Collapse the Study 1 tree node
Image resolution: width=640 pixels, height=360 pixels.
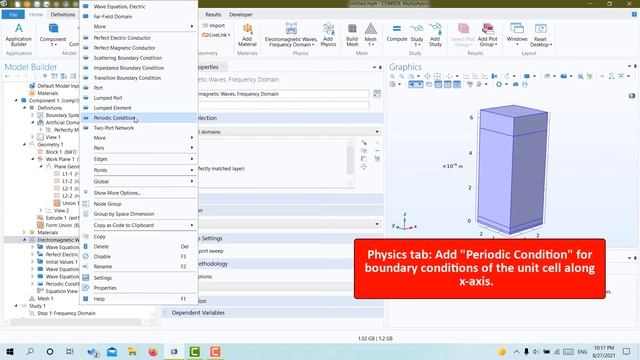[16, 306]
